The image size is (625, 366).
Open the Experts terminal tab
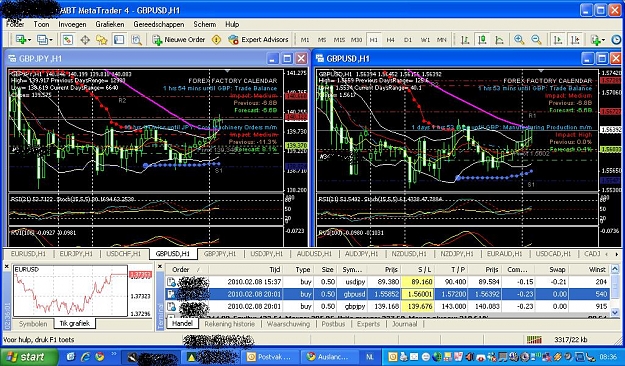pos(368,324)
